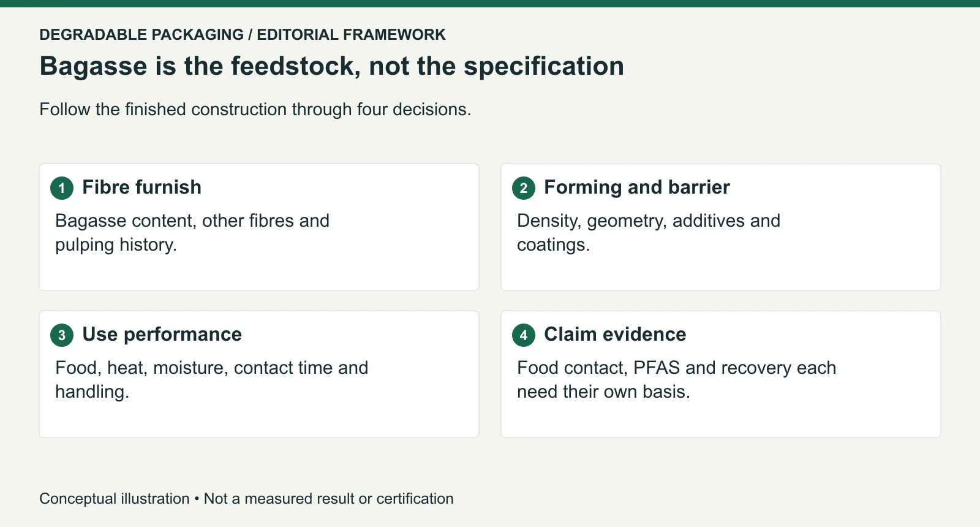Click the Degradable Packaging breadcrumb label
The image size is (980, 527).
[x=141, y=34]
